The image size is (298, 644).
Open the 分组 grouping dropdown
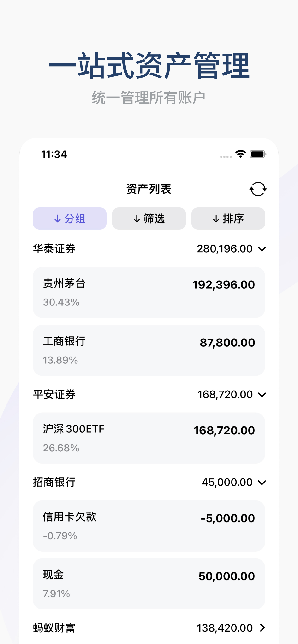click(x=70, y=218)
